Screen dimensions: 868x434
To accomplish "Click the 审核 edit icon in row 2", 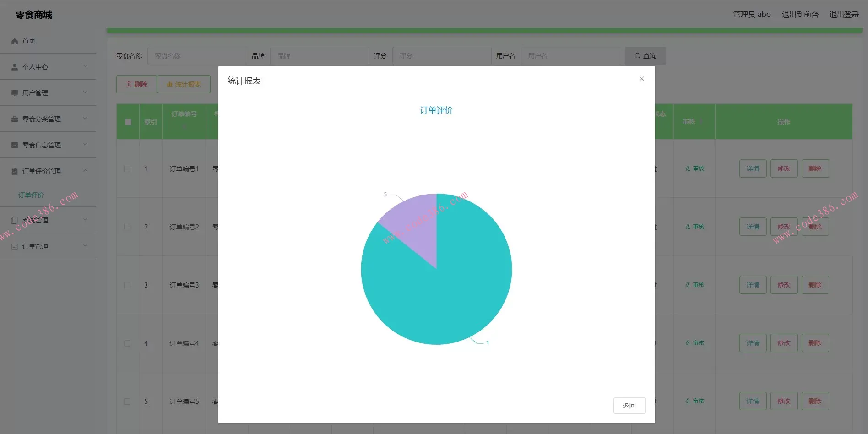I will click(x=688, y=227).
